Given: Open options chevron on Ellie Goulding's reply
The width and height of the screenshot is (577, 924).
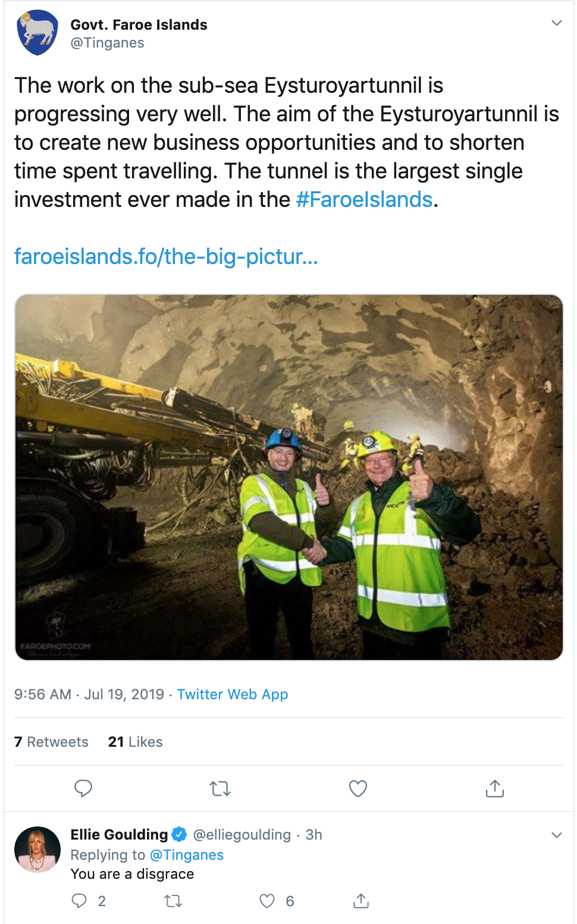Looking at the screenshot, I should 556,835.
